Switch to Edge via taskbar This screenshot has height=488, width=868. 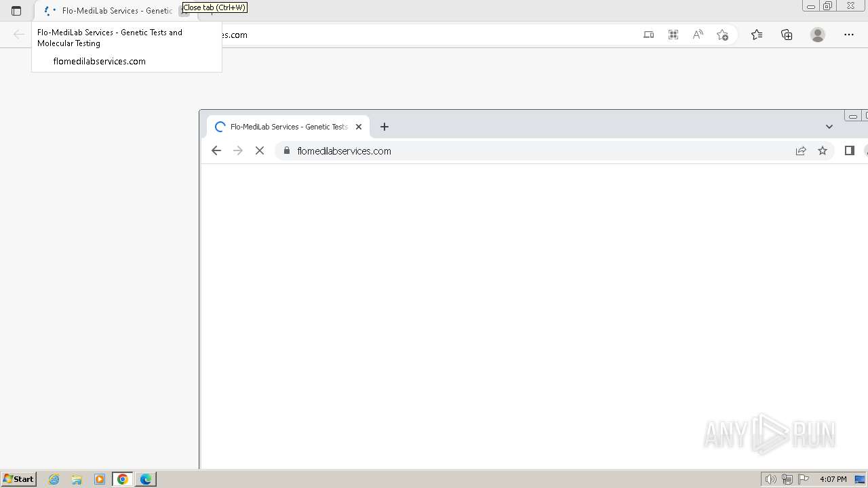tap(146, 479)
